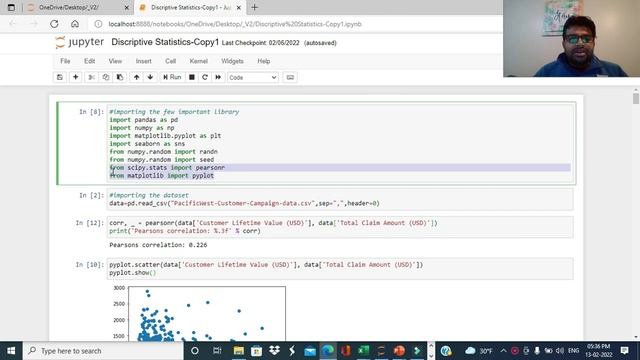Open PowerPoint from taskbar
This screenshot has height=360, width=640.
tap(399, 351)
